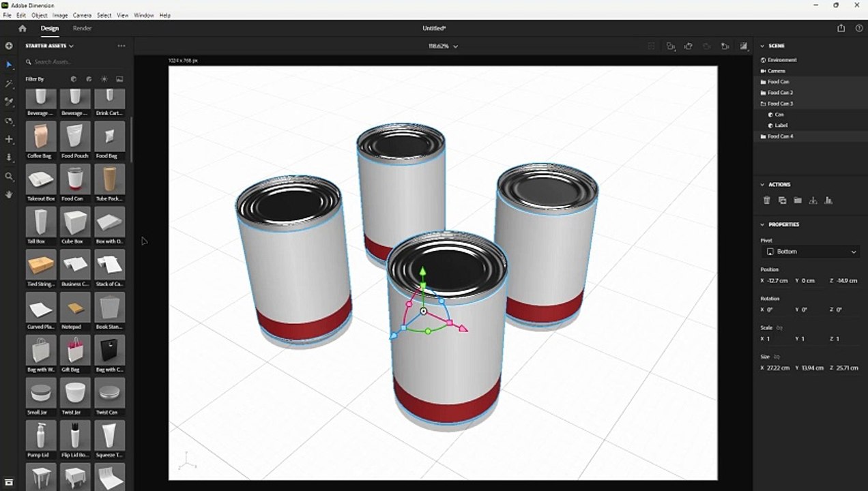The image size is (868, 491).
Task: Open Starter Assets more options ellipsis
Action: (121, 46)
